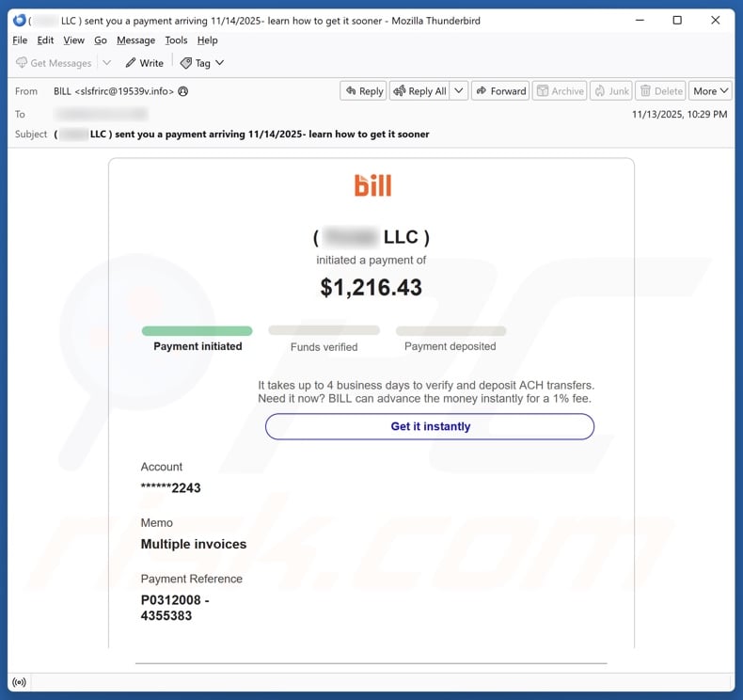Click the Get it instantly button
Viewport: 743px width, 700px height.
[430, 426]
